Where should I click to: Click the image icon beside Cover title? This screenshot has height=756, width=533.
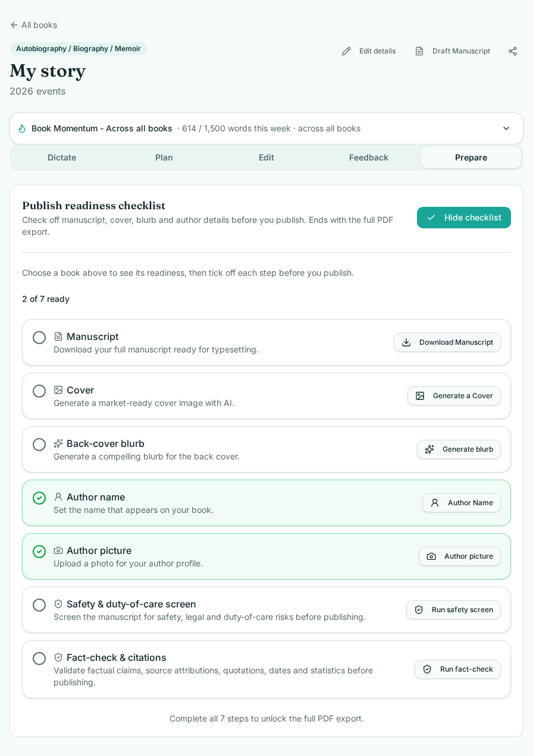coord(58,390)
